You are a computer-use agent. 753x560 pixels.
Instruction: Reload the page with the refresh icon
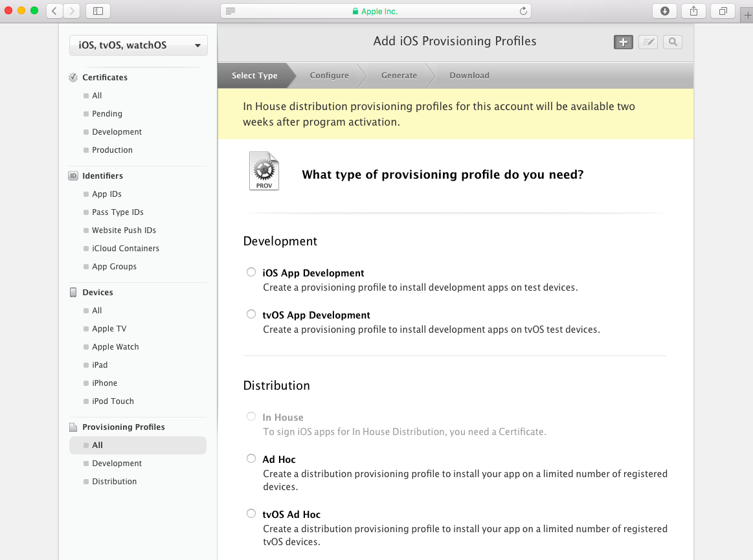coord(523,11)
